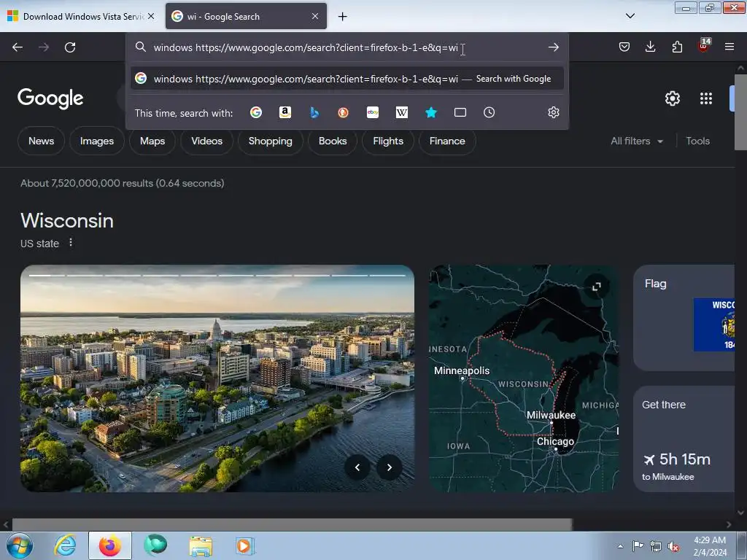The image size is (747, 560).
Task: Filter results by Images
Action: coord(97,141)
